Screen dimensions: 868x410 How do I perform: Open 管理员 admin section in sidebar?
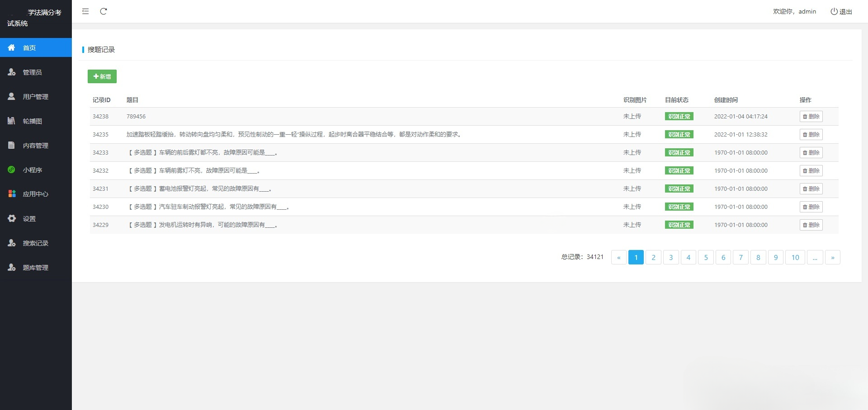pyautogui.click(x=32, y=72)
